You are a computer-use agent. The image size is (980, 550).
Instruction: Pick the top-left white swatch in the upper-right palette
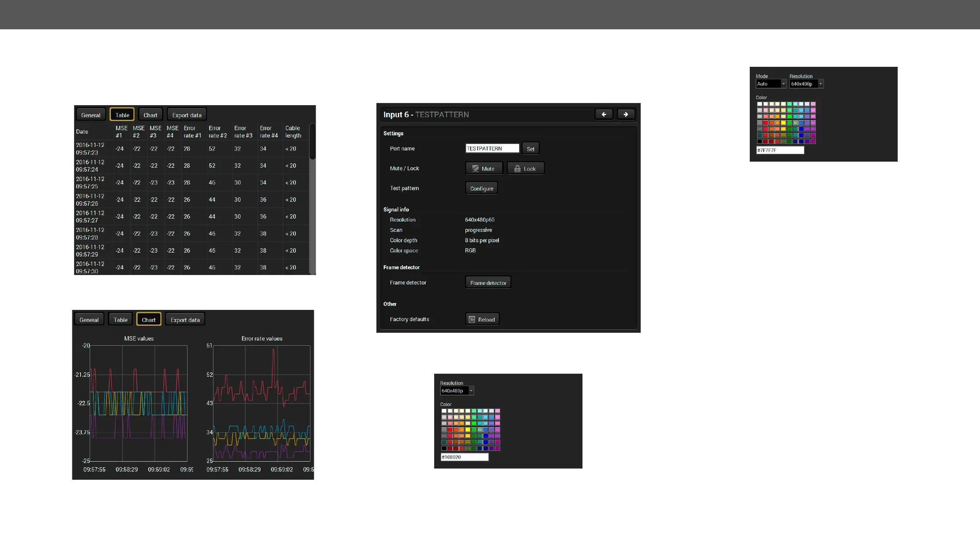pos(760,104)
